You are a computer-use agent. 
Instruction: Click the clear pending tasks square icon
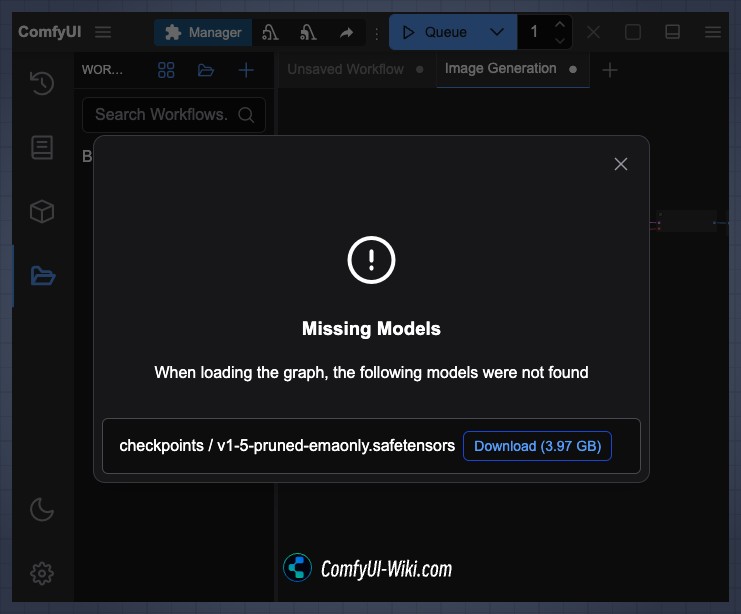coord(633,32)
